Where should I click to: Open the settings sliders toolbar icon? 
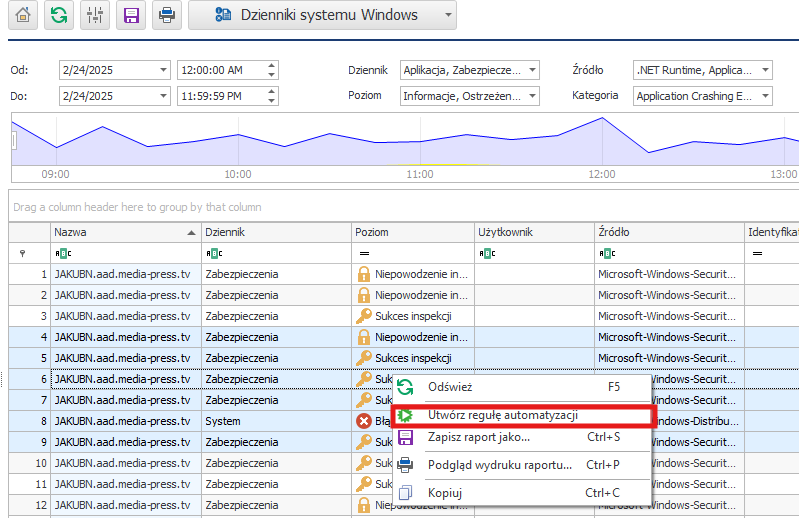tap(95, 15)
